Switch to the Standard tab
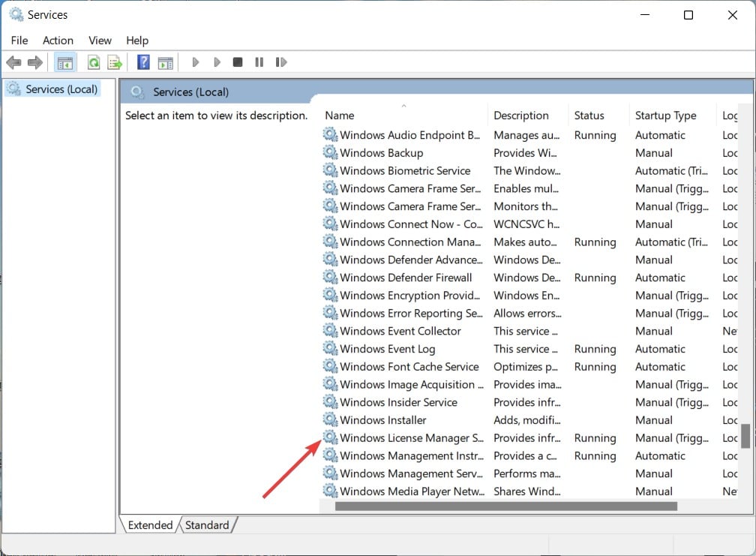The width and height of the screenshot is (756, 556). pyautogui.click(x=206, y=525)
